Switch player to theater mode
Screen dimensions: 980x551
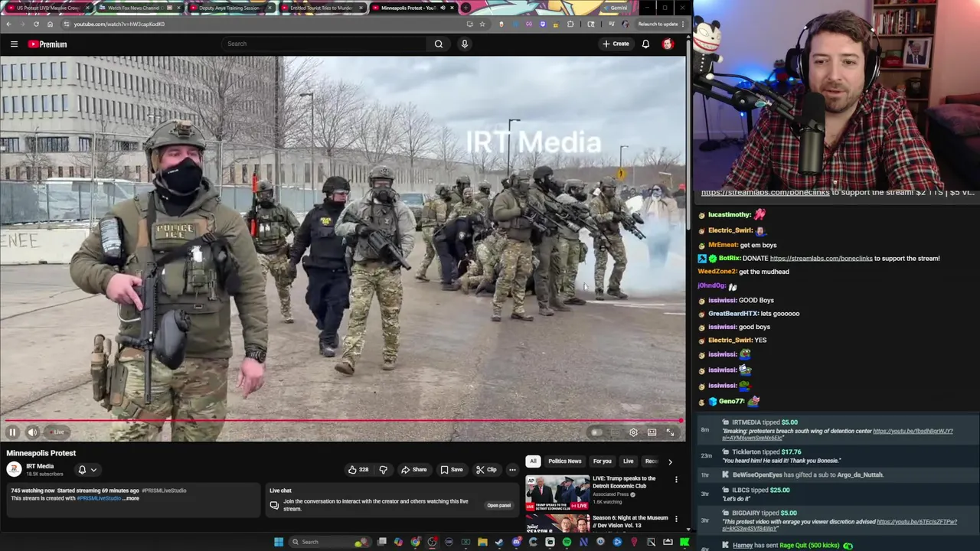(652, 432)
